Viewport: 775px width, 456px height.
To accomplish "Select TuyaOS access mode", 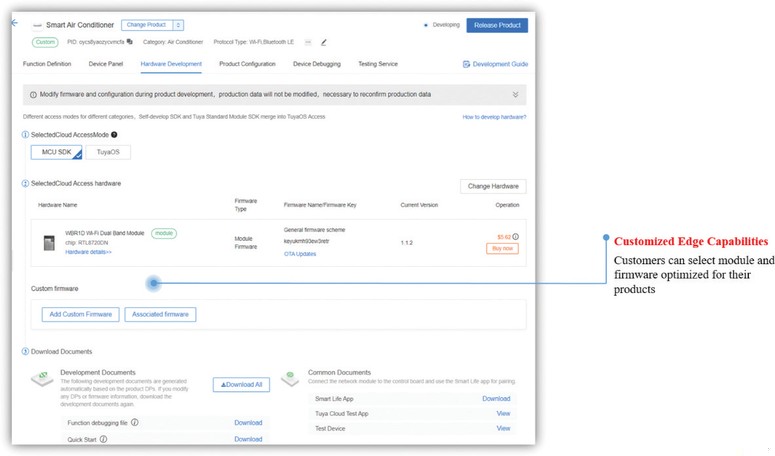I will point(107,152).
